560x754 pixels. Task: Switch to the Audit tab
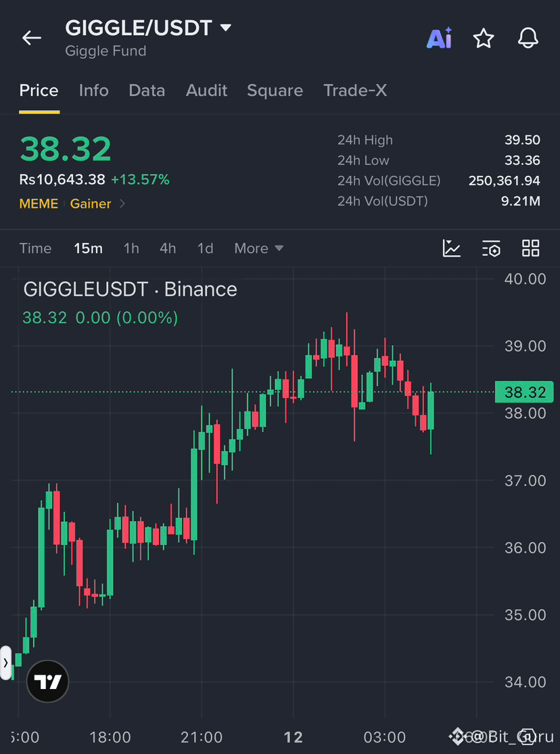tap(207, 91)
